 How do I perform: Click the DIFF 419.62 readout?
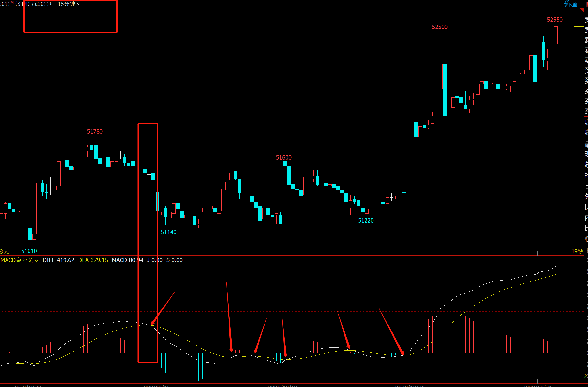point(58,260)
